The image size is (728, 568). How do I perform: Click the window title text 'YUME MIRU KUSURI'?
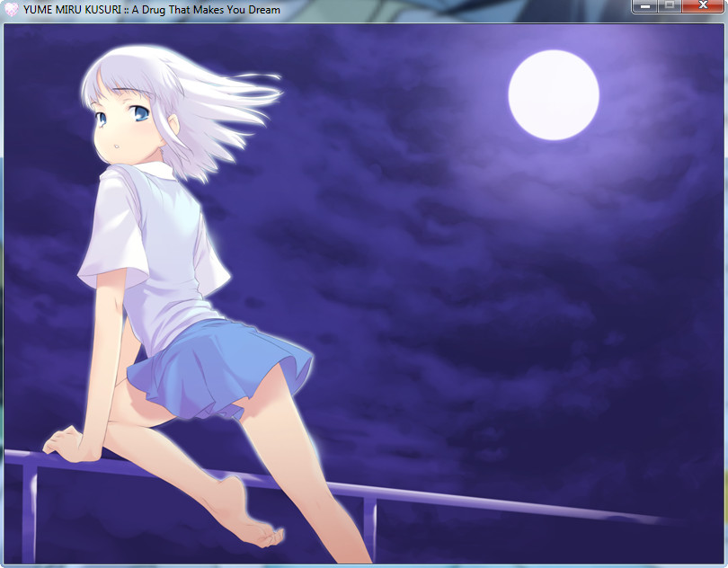[72, 10]
